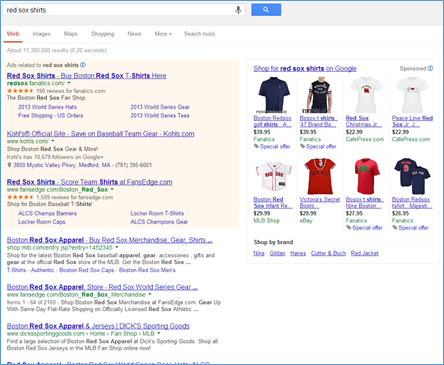Open the black '47 Brand t-shirt thumbnail
Screen dimensions: 444x365
coord(319,95)
